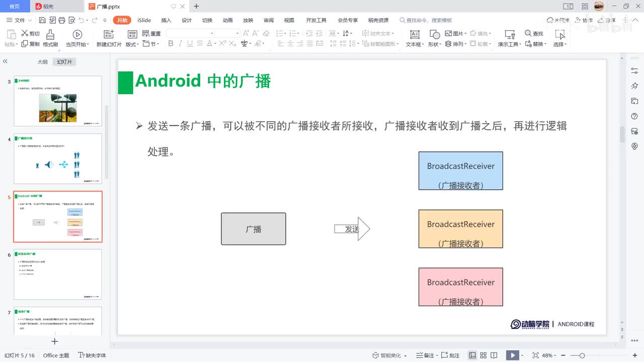Screen dimensions: 644x362
Task: Decrease font size
Action: [x=256, y=33]
